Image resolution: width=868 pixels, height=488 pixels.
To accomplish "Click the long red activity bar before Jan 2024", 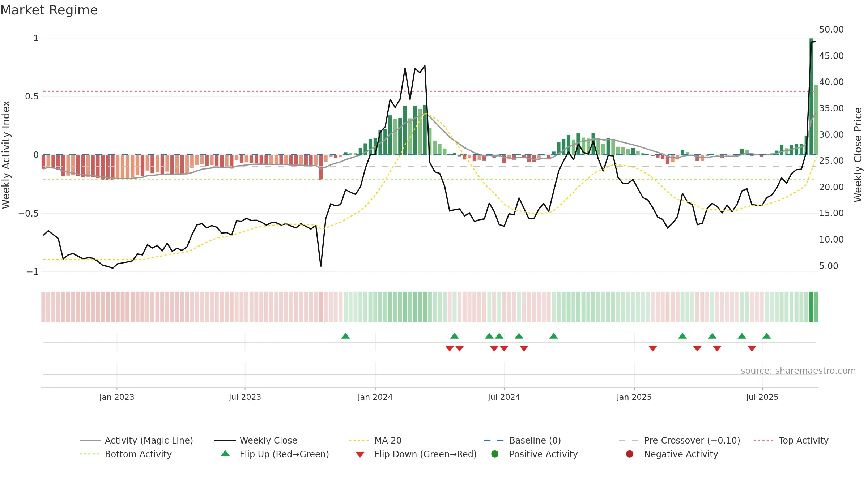I will [321, 167].
